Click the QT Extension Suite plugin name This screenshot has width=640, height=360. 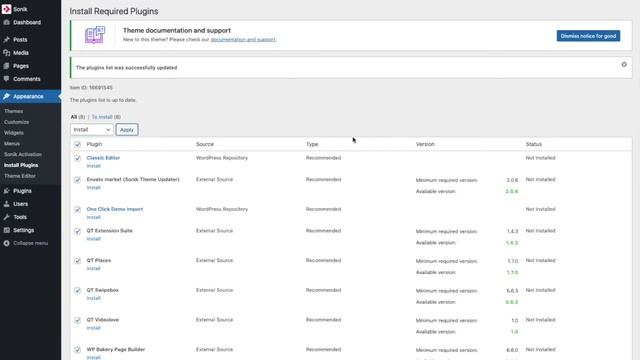[109, 231]
